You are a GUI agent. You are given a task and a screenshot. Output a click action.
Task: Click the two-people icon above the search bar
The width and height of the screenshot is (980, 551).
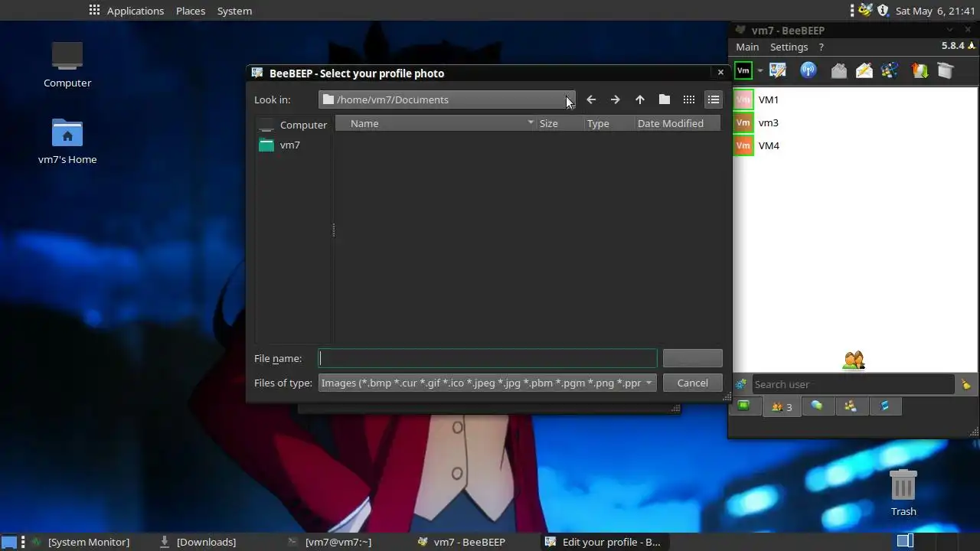854,360
